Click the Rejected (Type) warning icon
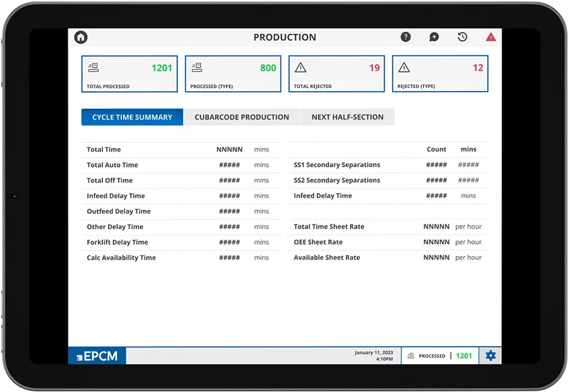This screenshot has width=569, height=392. click(404, 68)
